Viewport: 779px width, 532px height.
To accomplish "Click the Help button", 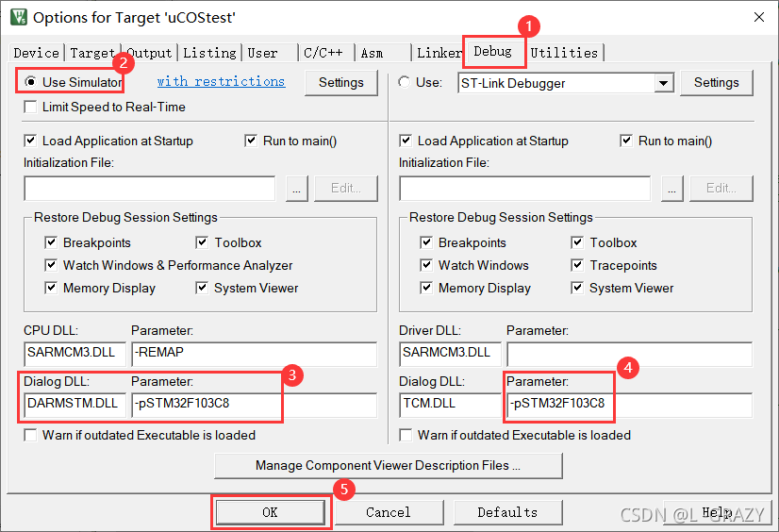I will [x=717, y=512].
